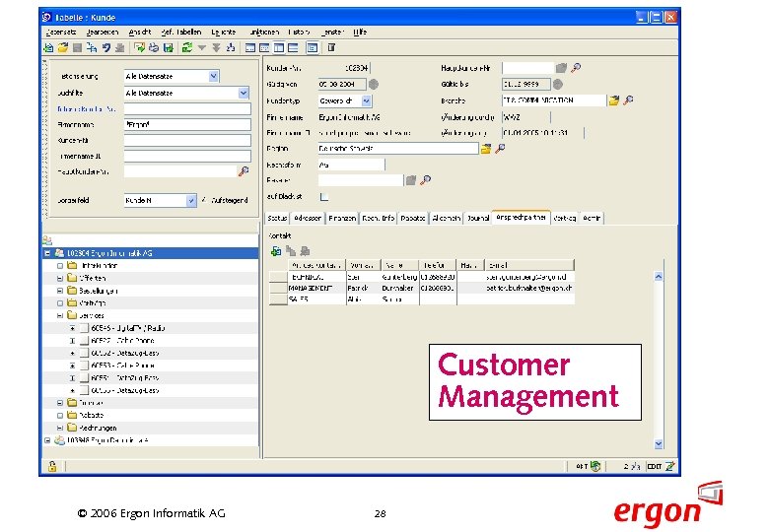
Task: Switch to the Adressen tab
Action: (x=308, y=219)
